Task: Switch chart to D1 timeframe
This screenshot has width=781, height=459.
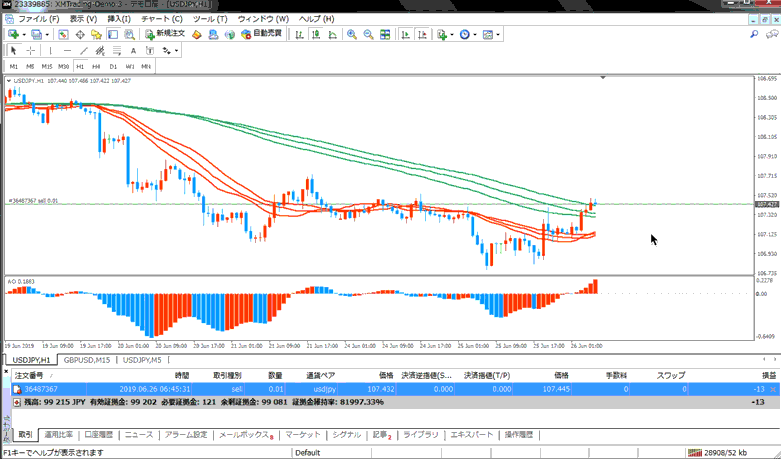Action: [x=113, y=66]
